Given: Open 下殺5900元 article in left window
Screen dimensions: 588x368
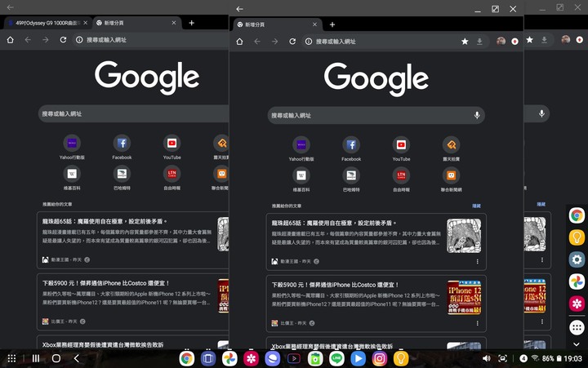Looking at the screenshot, I should 133,302.
